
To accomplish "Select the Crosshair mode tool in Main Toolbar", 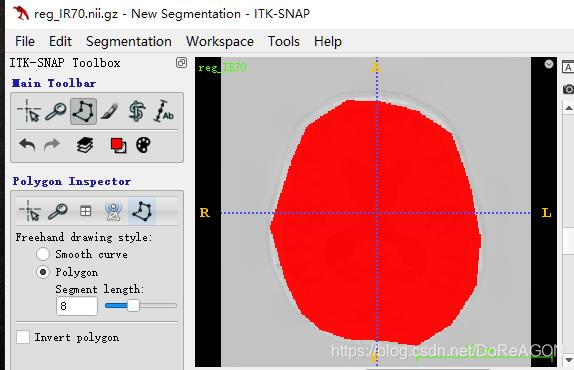I will point(29,111).
